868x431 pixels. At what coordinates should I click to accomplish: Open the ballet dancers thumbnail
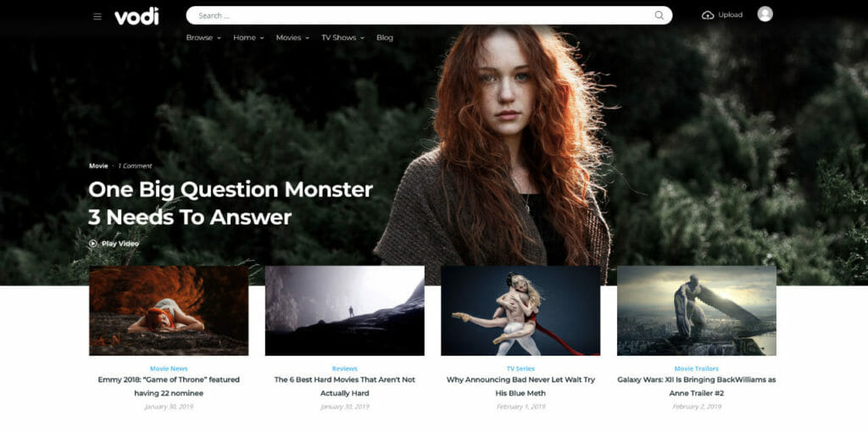click(x=520, y=311)
